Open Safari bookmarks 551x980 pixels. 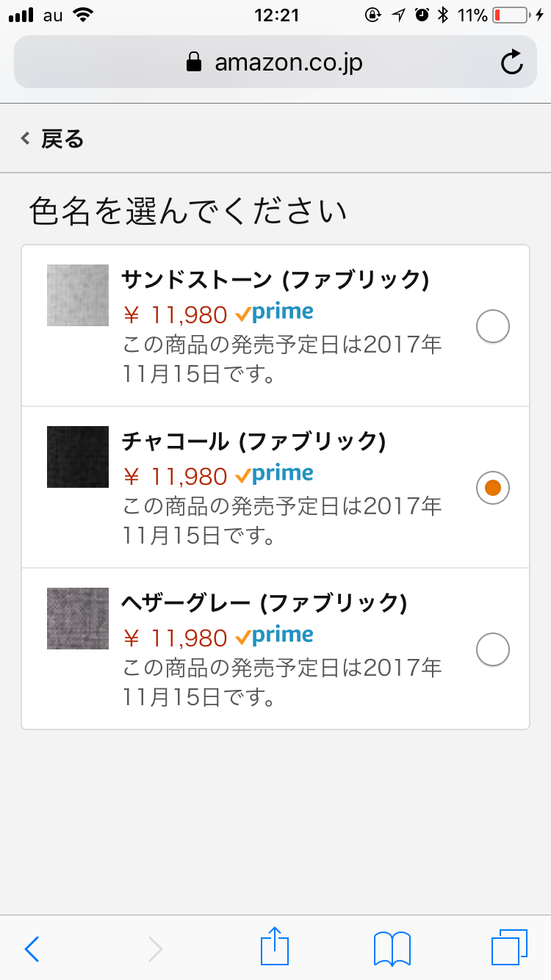click(x=392, y=948)
